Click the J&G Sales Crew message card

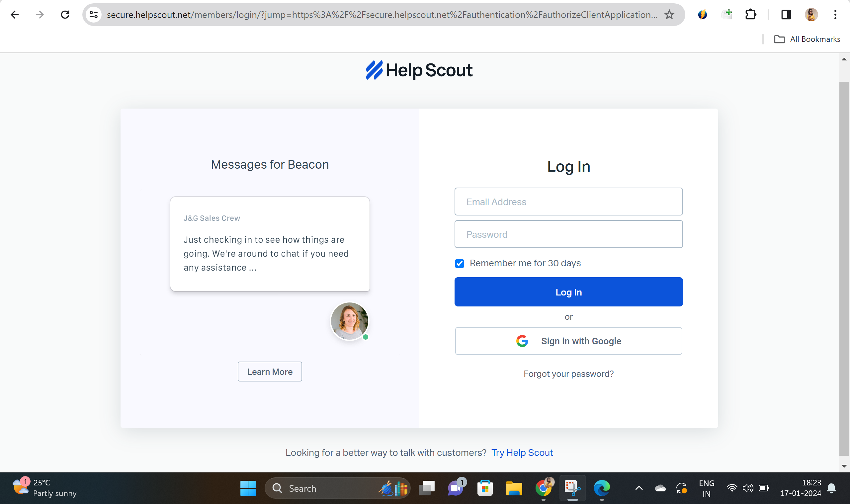click(270, 244)
